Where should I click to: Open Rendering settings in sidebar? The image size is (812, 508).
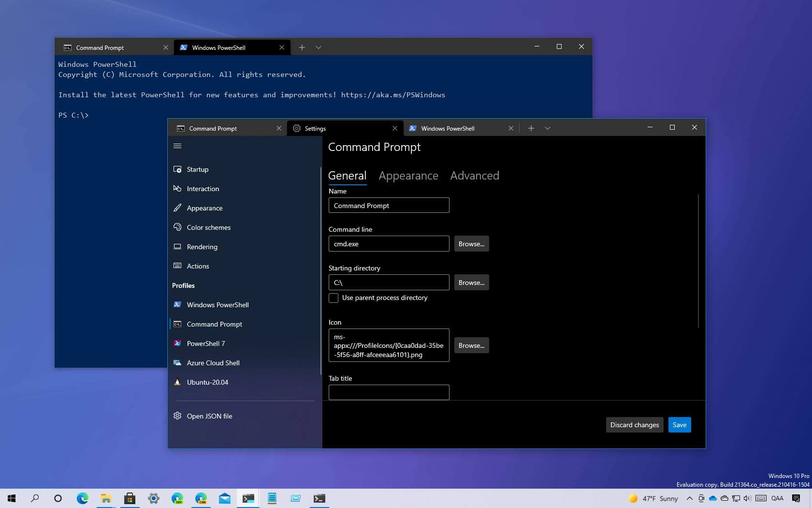click(x=244, y=247)
